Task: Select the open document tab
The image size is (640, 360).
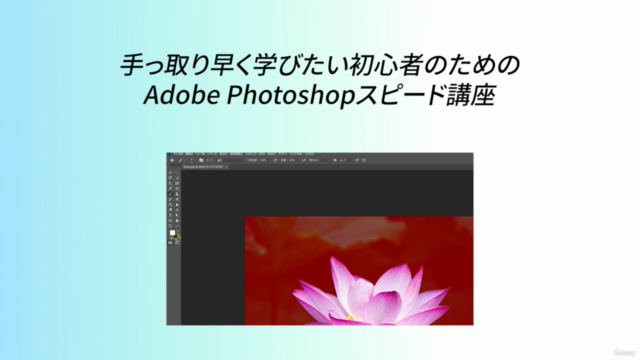Action: coord(204,167)
